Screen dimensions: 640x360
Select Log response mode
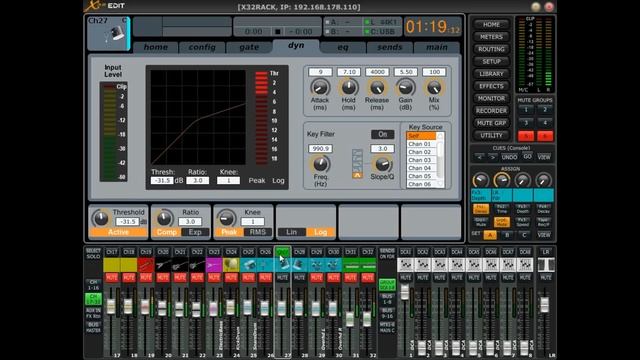coord(320,232)
